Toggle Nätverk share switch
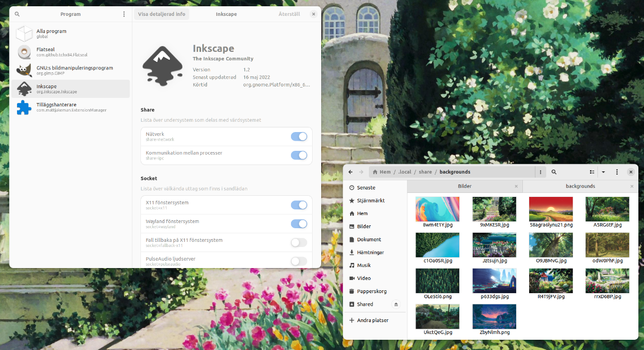The height and width of the screenshot is (350, 644). pyautogui.click(x=299, y=137)
